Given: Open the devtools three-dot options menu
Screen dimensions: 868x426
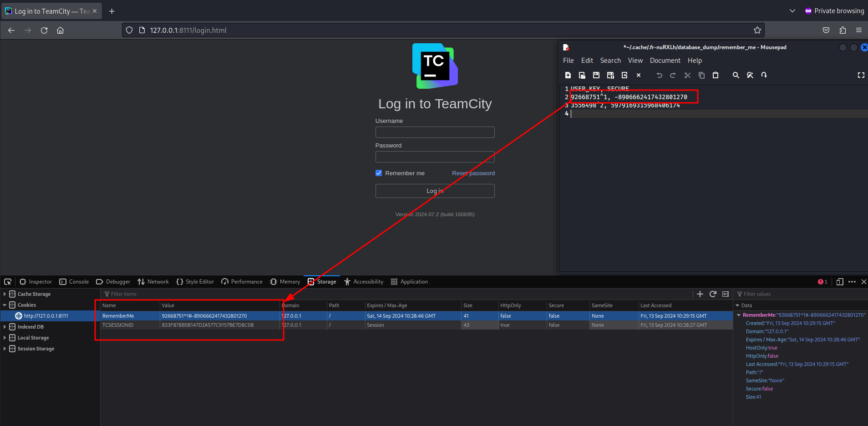Looking at the screenshot, I should [x=852, y=282].
